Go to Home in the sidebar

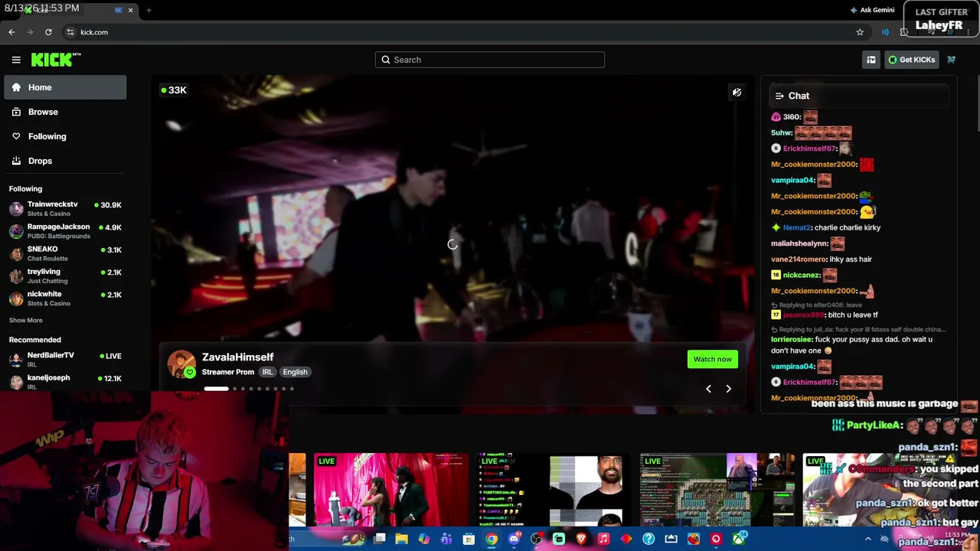pyautogui.click(x=65, y=87)
